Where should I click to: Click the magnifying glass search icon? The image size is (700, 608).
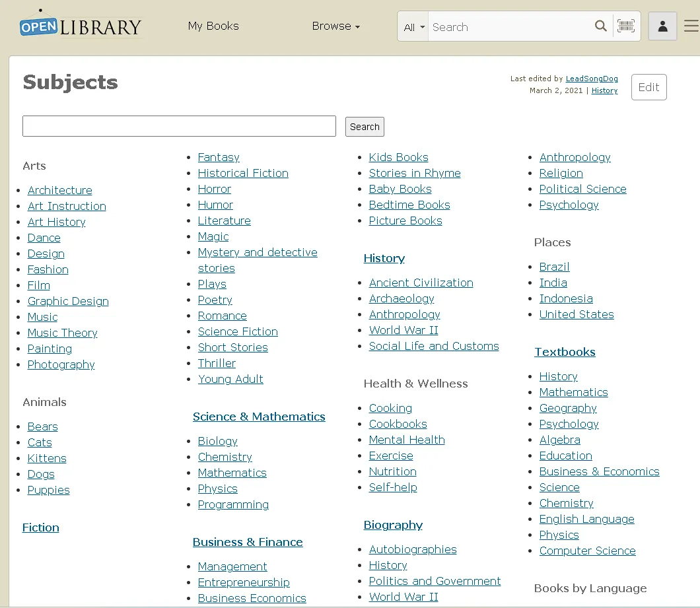click(600, 26)
